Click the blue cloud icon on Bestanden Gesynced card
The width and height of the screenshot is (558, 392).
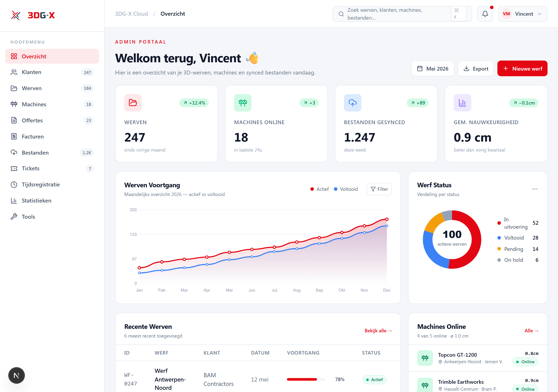point(352,103)
